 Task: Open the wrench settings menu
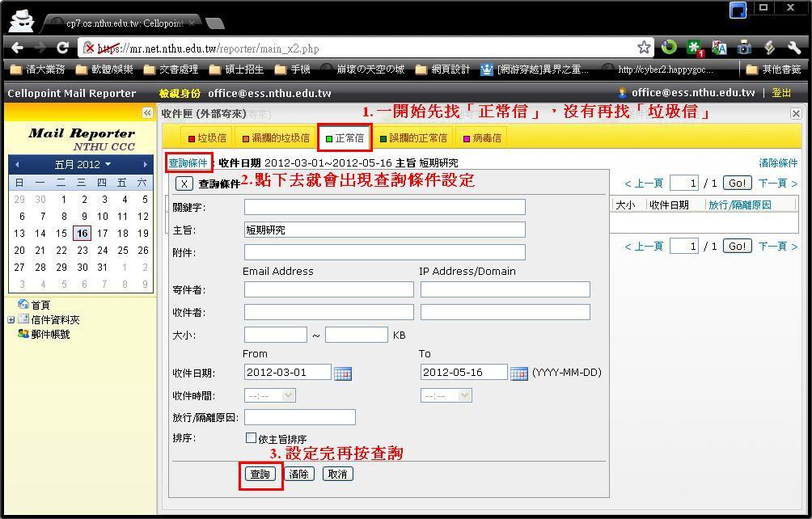click(793, 48)
